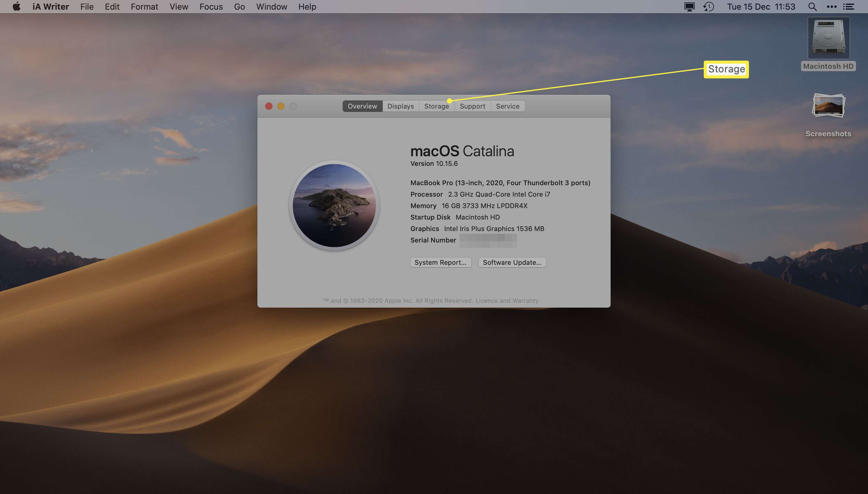Open Spotlight search magnifier icon
The width and height of the screenshot is (868, 494).
(x=813, y=6)
